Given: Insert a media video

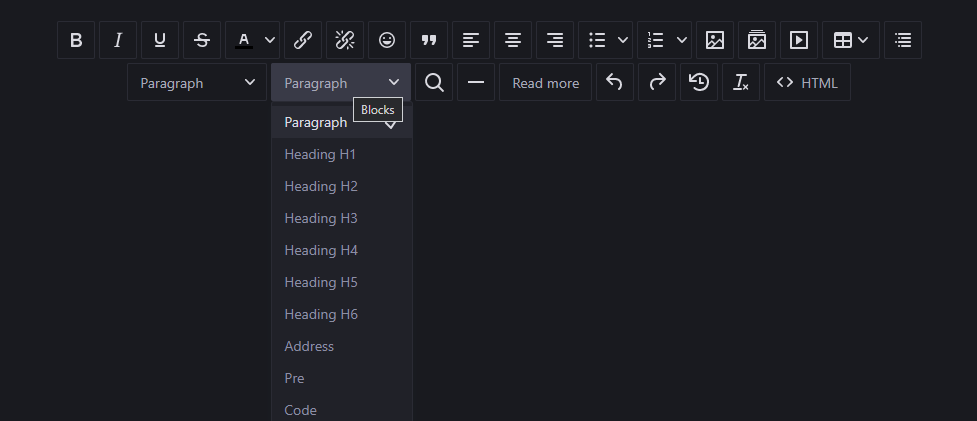Looking at the screenshot, I should click(799, 40).
